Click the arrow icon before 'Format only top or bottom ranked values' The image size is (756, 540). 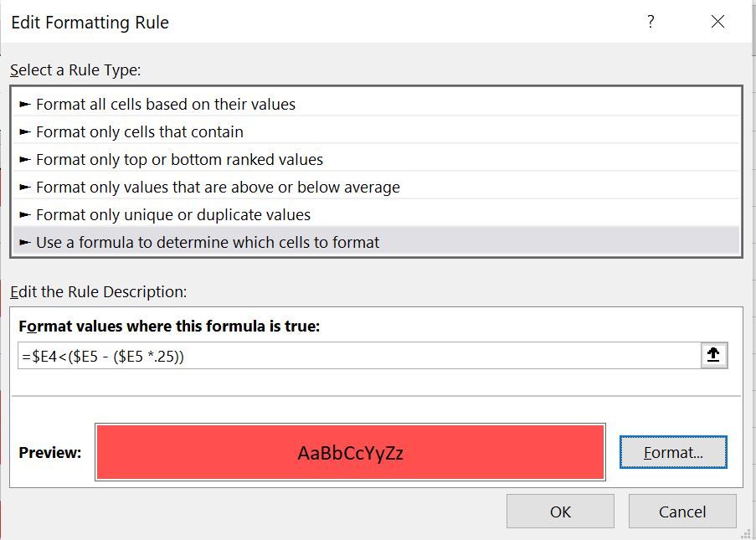[x=27, y=159]
